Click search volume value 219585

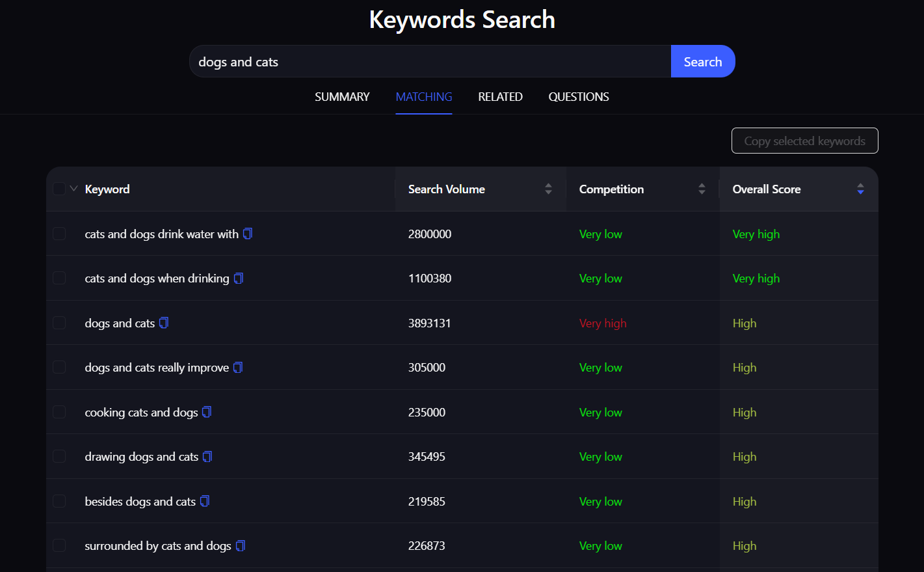click(x=427, y=502)
